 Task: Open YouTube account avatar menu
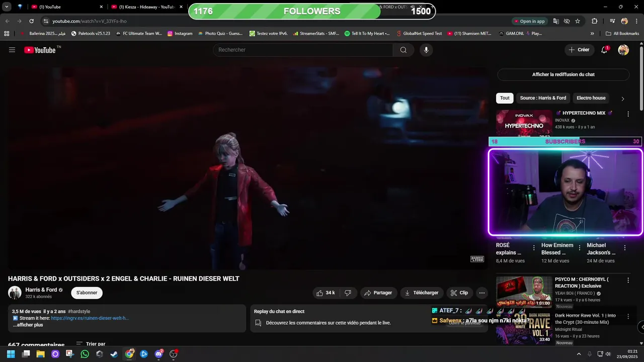623,50
